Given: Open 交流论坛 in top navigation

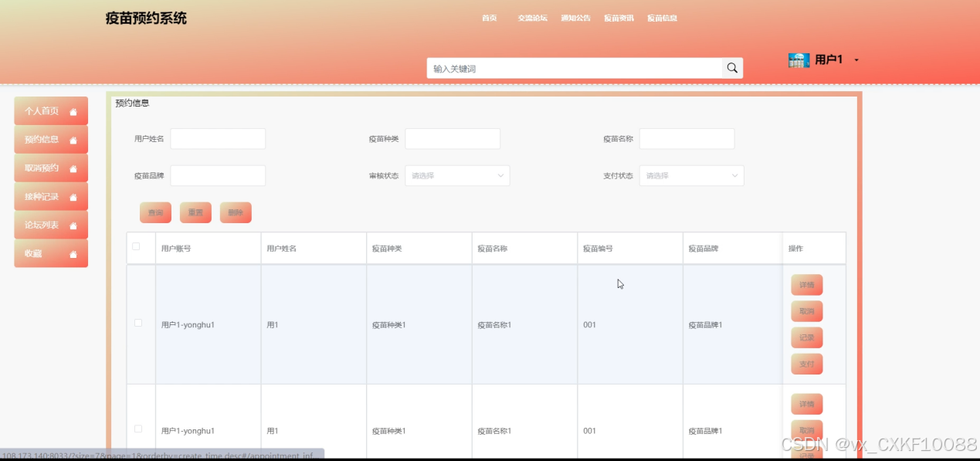Looking at the screenshot, I should [532, 18].
